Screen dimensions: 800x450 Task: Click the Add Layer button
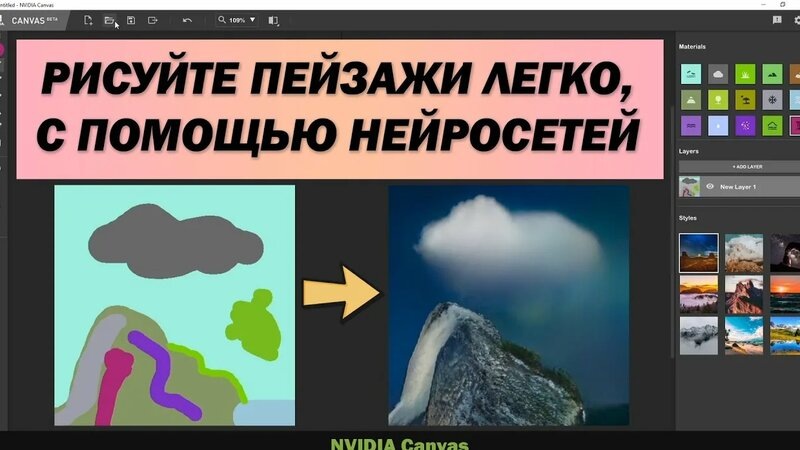739,167
